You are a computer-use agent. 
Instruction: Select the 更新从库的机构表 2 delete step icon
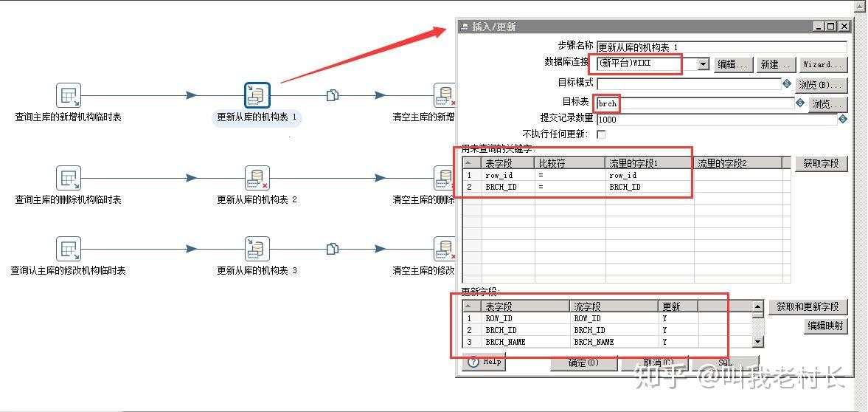click(257, 178)
